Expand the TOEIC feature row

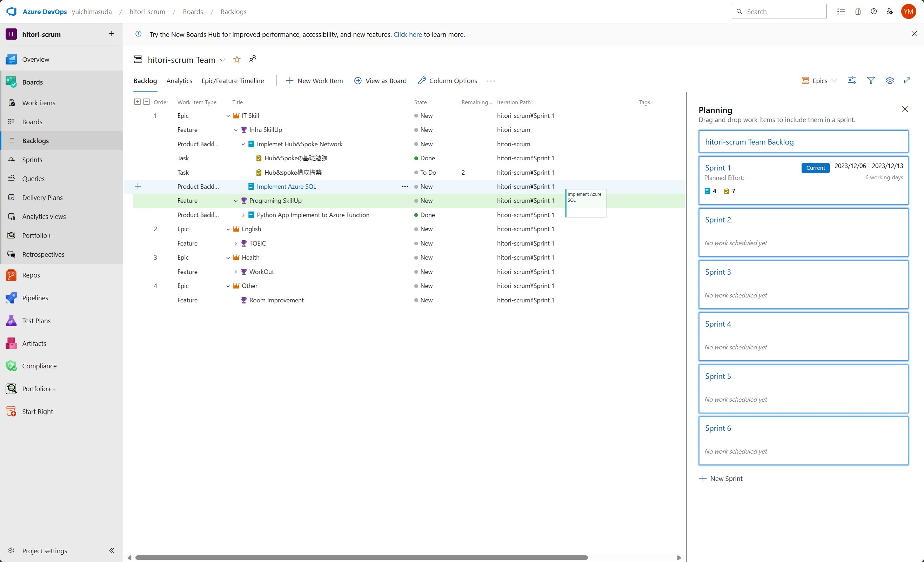(235, 244)
